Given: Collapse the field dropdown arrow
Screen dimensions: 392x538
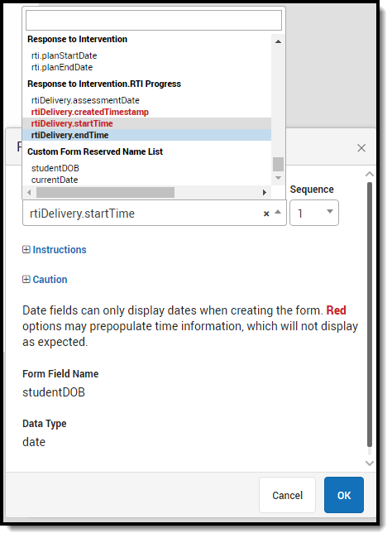Looking at the screenshot, I should (278, 212).
